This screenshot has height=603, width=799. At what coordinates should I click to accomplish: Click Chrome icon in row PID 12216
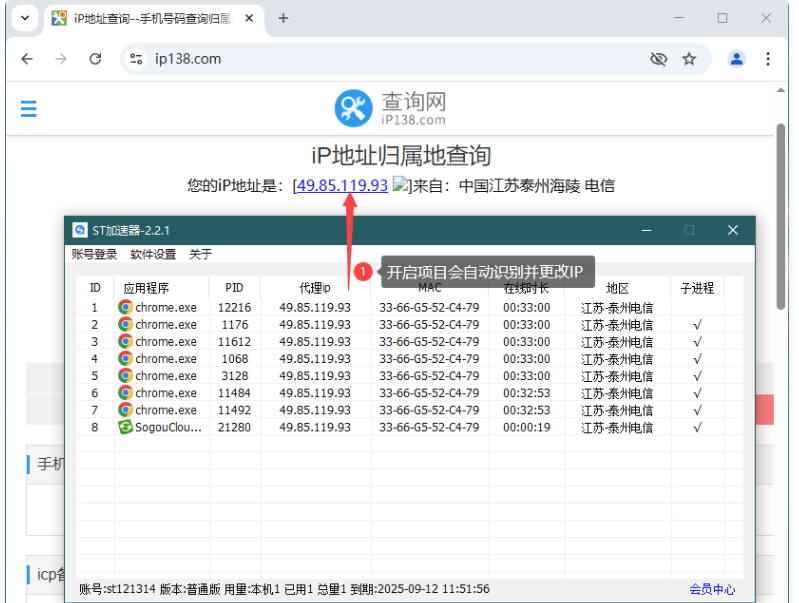[125, 307]
